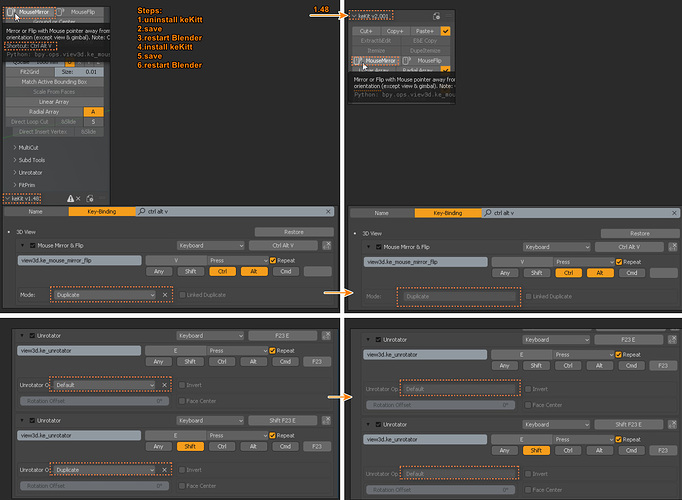Click the MouseFlip icon in keKit v1.48 panel
682x500 pixels.
point(60,12)
